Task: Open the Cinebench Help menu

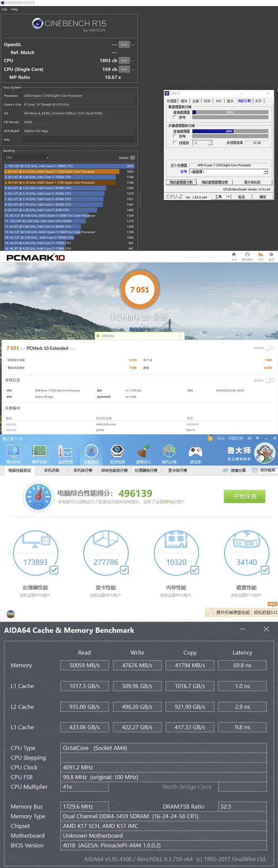Action: [x=14, y=9]
